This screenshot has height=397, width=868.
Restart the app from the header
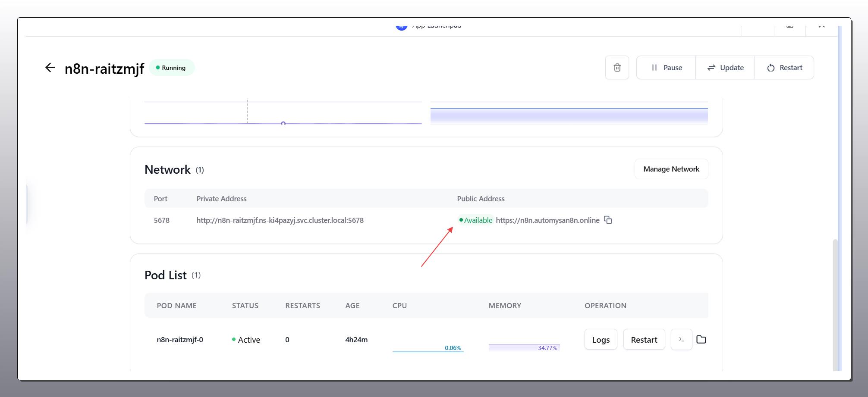click(784, 68)
